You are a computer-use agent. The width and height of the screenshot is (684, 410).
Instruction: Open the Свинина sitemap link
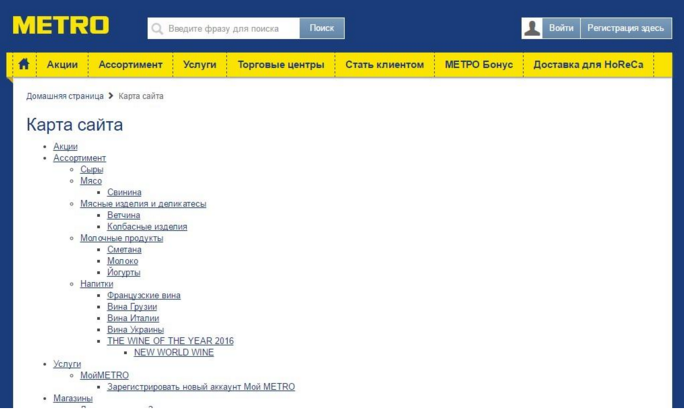coord(124,192)
